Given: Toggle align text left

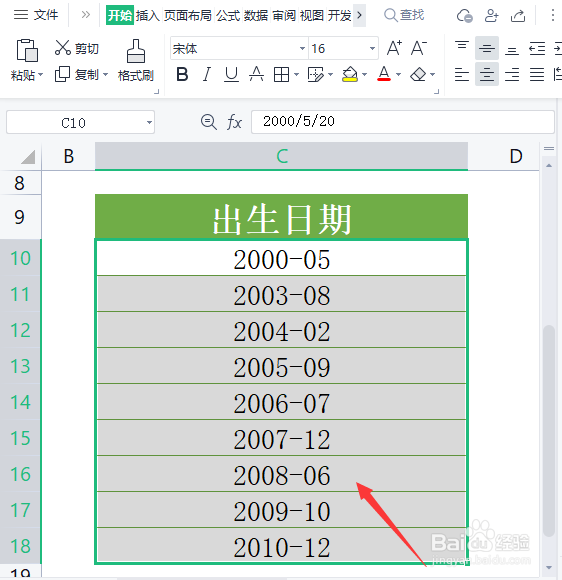Looking at the screenshot, I should click(x=462, y=74).
